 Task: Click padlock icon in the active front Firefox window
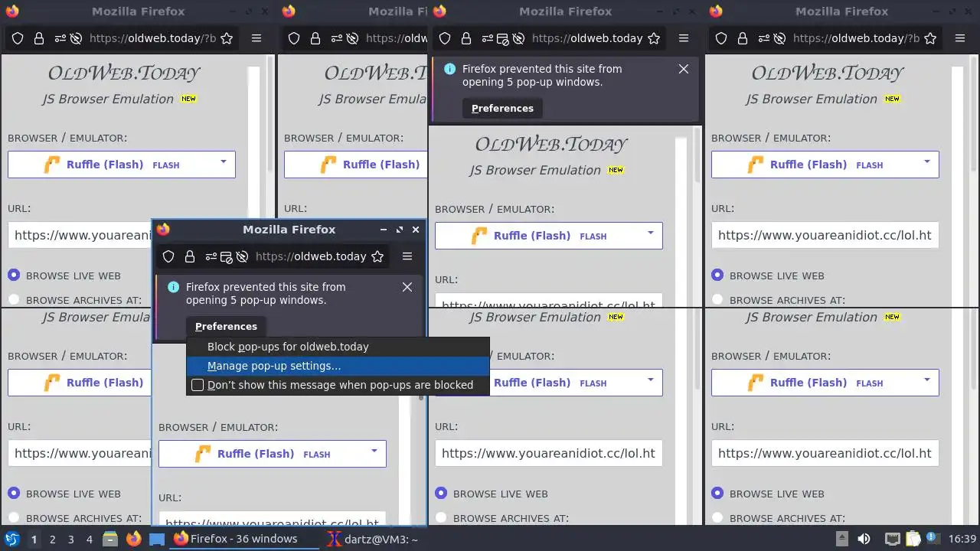point(190,256)
